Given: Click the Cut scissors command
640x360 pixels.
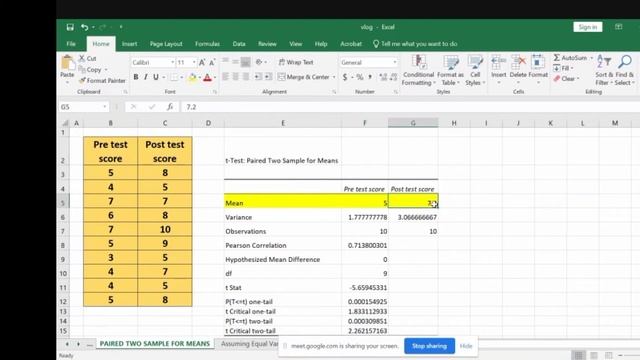Looking at the screenshot, I should coord(88,58).
